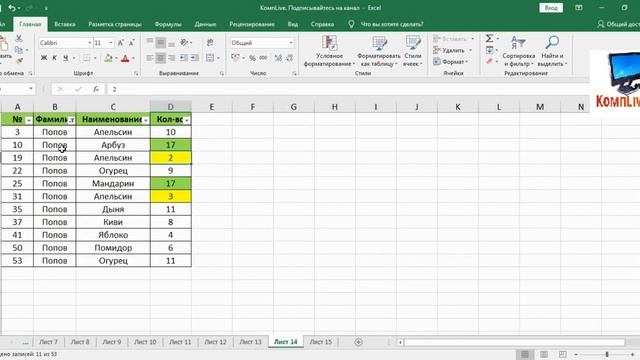Click the AutoSum sigma icon

tap(489, 38)
